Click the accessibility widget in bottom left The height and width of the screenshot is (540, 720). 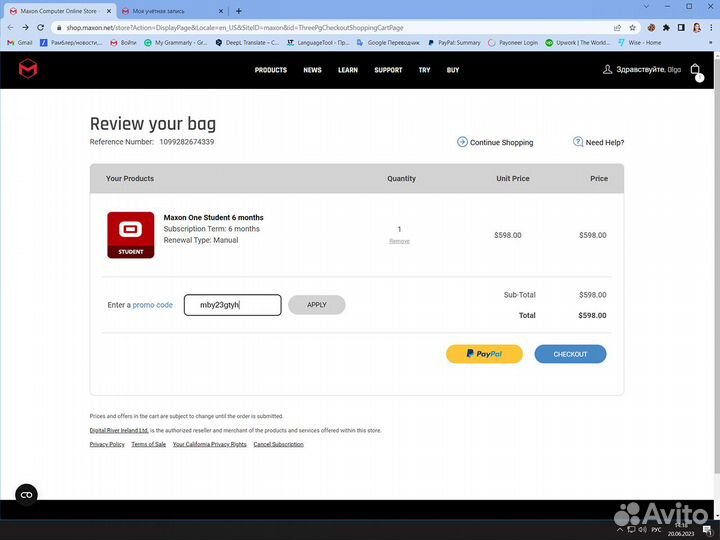(26, 494)
